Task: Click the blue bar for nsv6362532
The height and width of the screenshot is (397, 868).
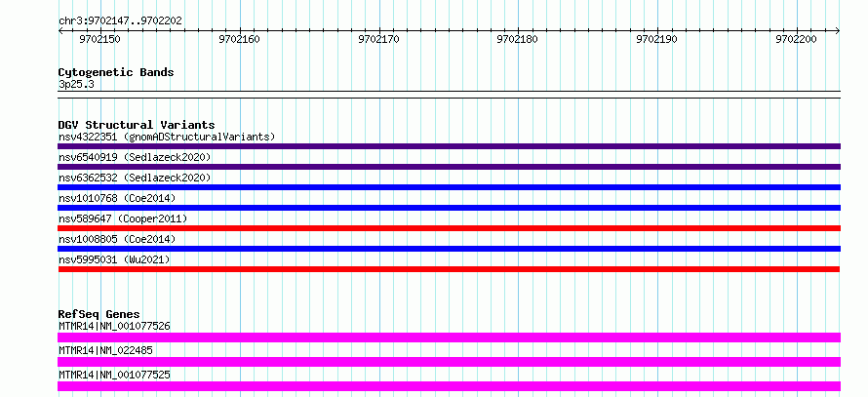Action: [449, 187]
